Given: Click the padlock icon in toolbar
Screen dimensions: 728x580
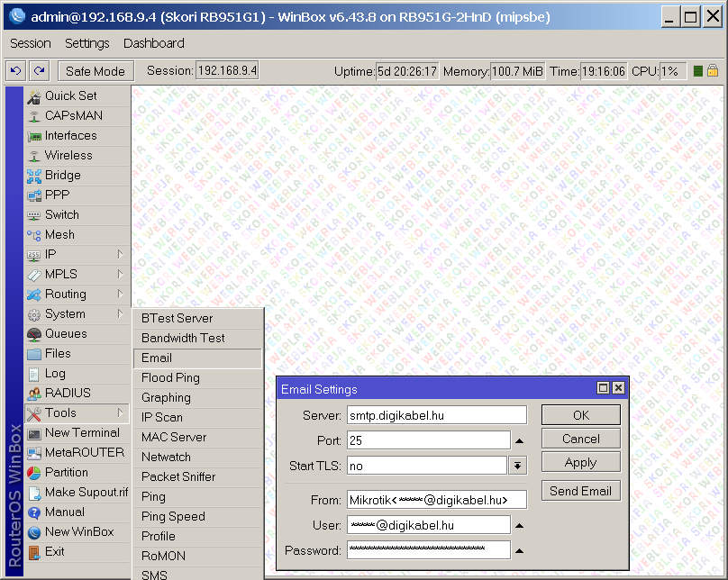Looking at the screenshot, I should 712,71.
